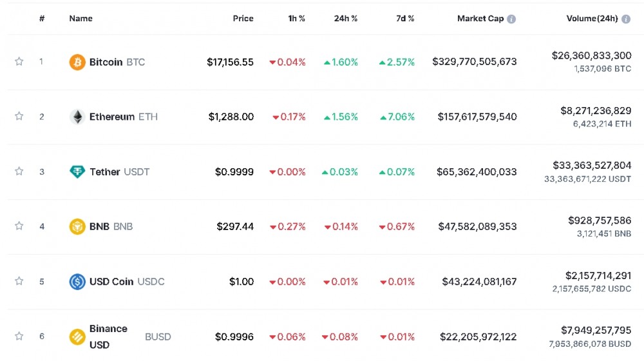Screen dimensions: 644x361
Task: Star Bitcoin to add to watchlist
Action: click(x=19, y=62)
